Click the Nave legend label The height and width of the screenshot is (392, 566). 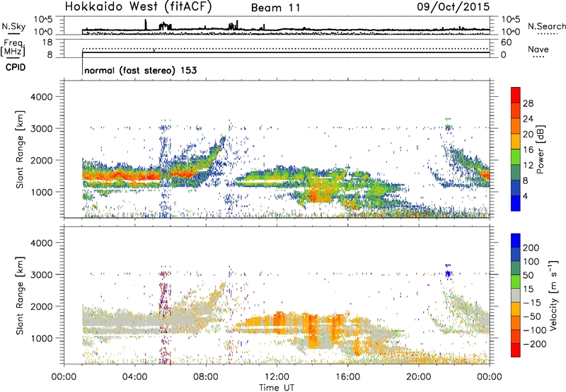(x=538, y=49)
